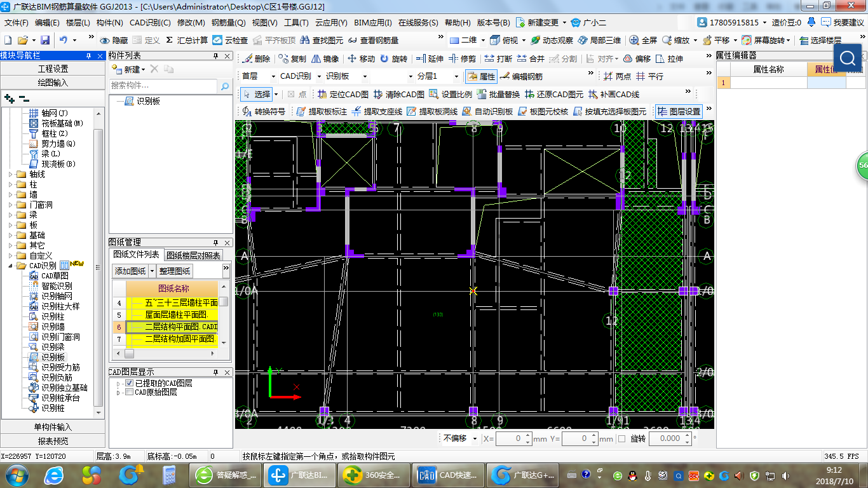Expand the 轴线 tree folder

(10, 174)
